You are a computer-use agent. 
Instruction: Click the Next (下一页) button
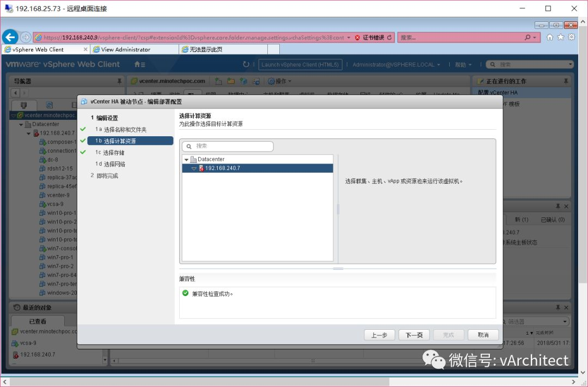coord(414,335)
